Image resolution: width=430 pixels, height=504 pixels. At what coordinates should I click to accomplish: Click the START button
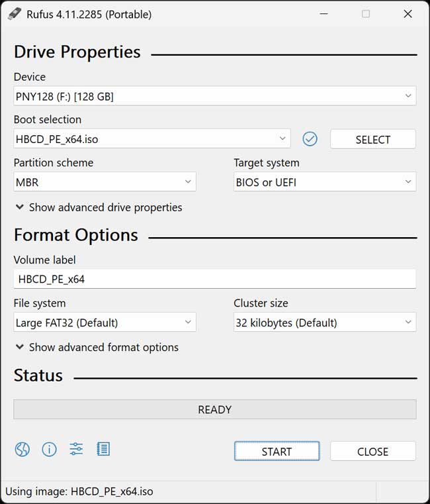click(x=277, y=451)
